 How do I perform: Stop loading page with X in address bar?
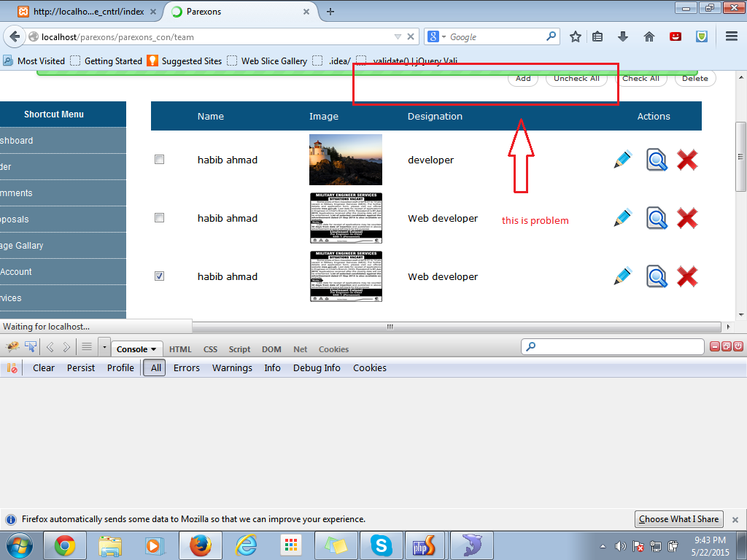(x=411, y=36)
